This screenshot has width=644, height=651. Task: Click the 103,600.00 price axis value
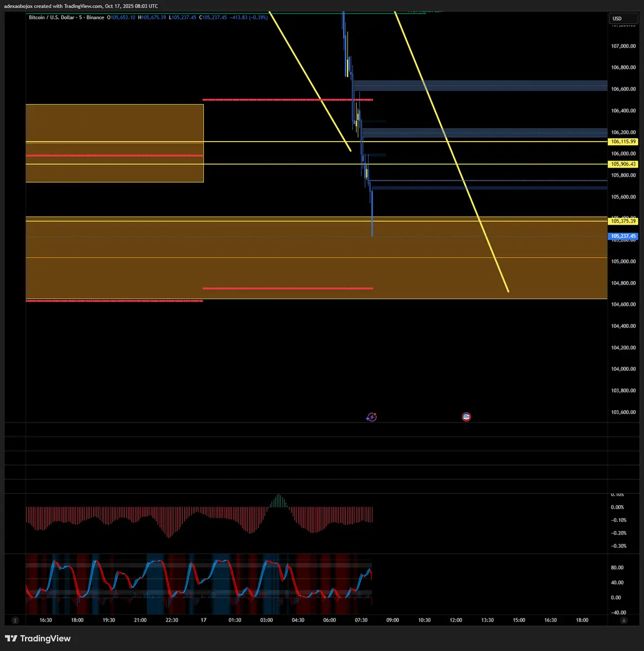pyautogui.click(x=623, y=412)
